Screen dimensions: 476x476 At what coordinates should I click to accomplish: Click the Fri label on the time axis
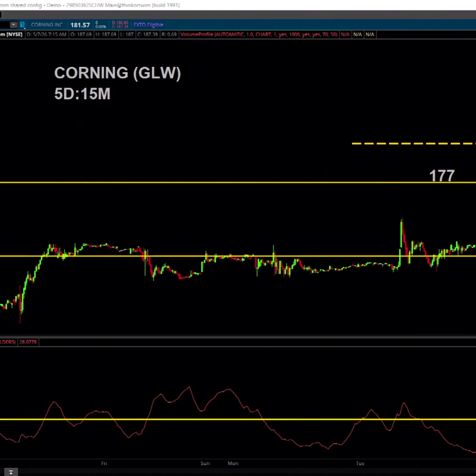104,463
